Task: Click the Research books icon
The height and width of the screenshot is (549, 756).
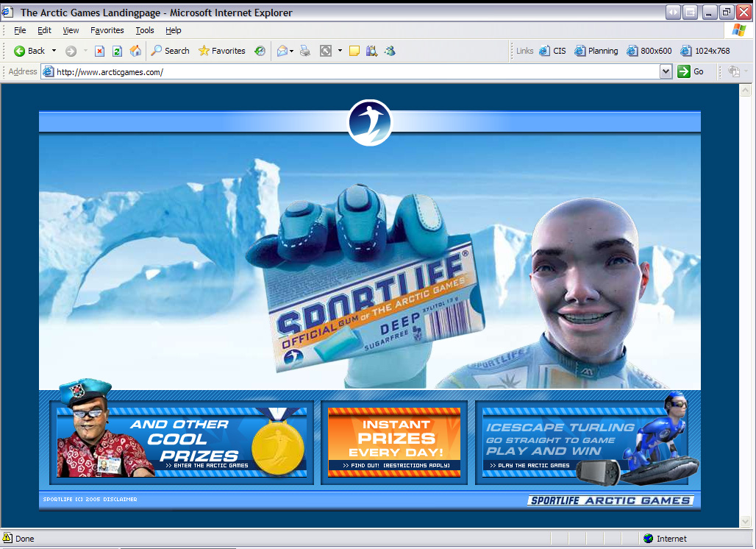Action: (371, 51)
